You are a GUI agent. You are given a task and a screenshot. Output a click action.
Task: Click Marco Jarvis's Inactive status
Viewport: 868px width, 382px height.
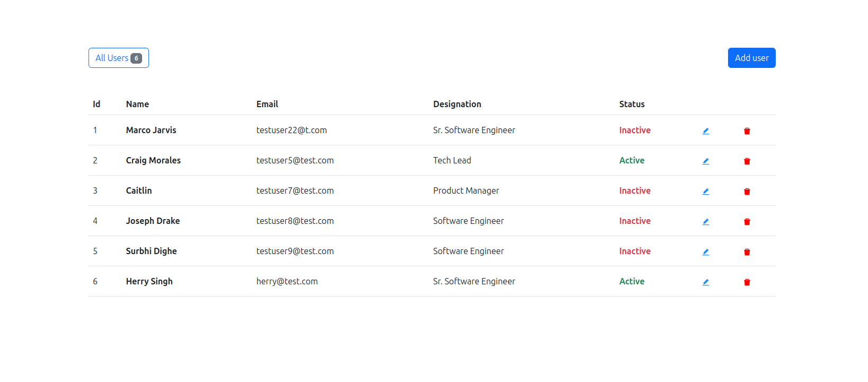point(635,130)
